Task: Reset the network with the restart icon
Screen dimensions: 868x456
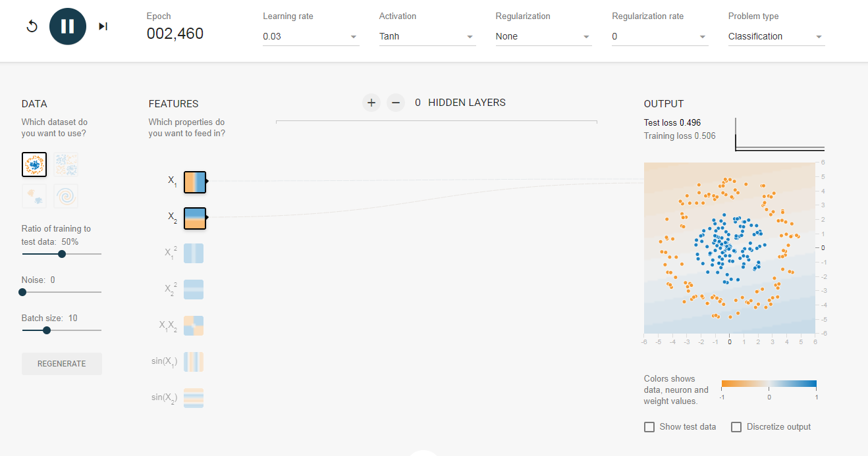Action: coord(32,26)
